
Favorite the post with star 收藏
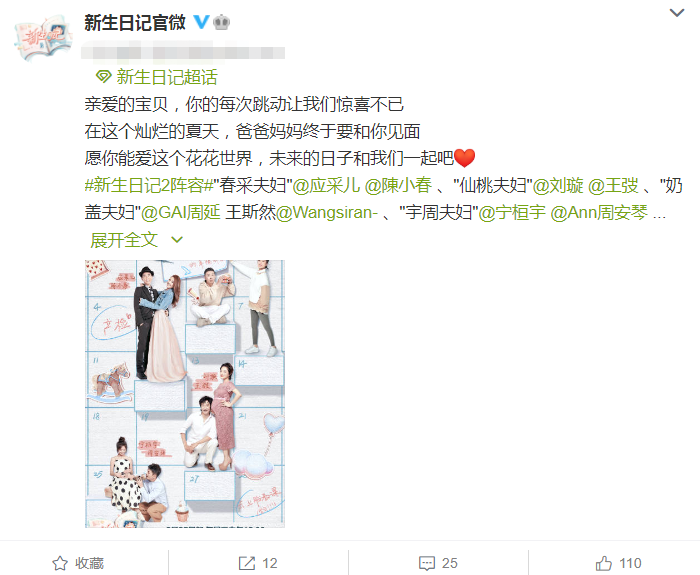(78, 563)
